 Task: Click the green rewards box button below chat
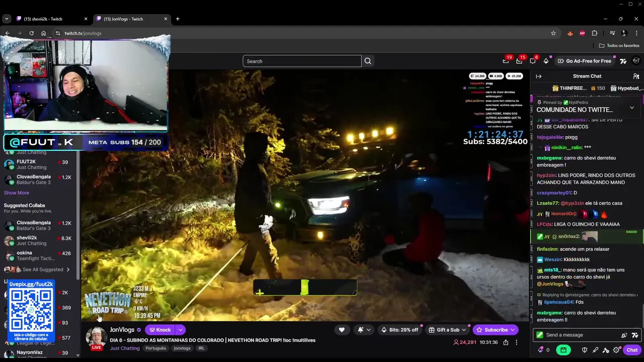[563, 350]
